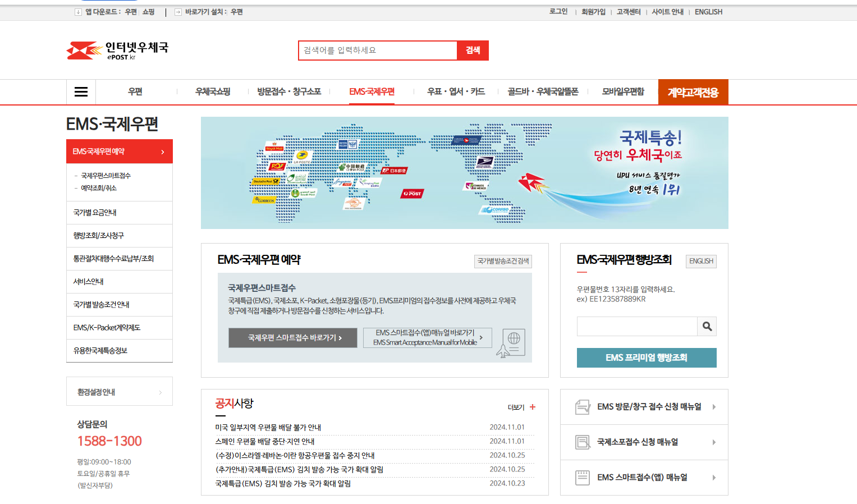Open EMS/K-Packet계약제도 sidebar item
Image resolution: width=857 pixels, height=504 pixels.
click(119, 328)
